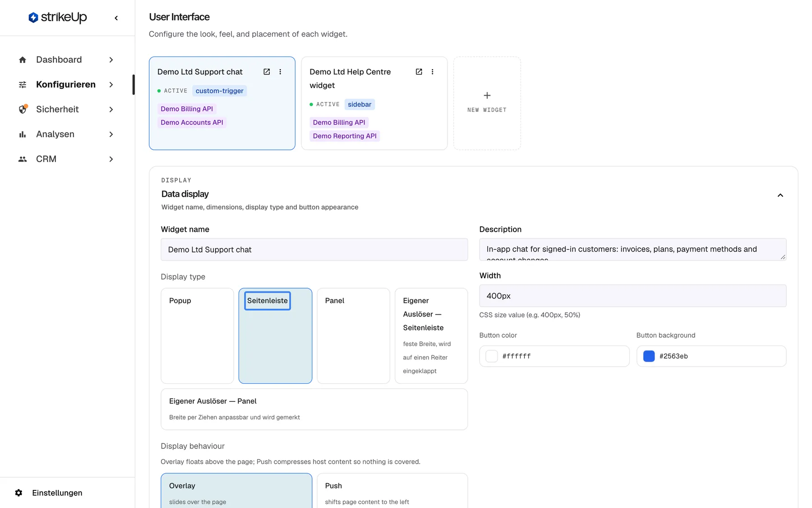Expand the Dashboard menu chevron

pyautogui.click(x=111, y=60)
